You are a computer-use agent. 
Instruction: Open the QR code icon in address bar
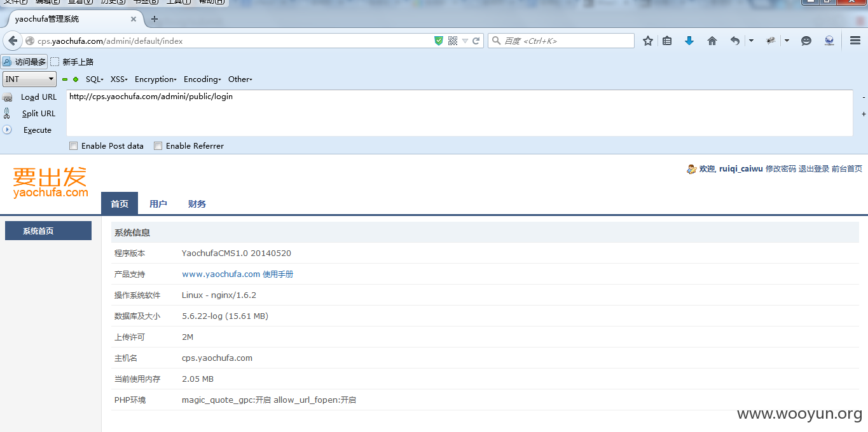click(x=453, y=41)
